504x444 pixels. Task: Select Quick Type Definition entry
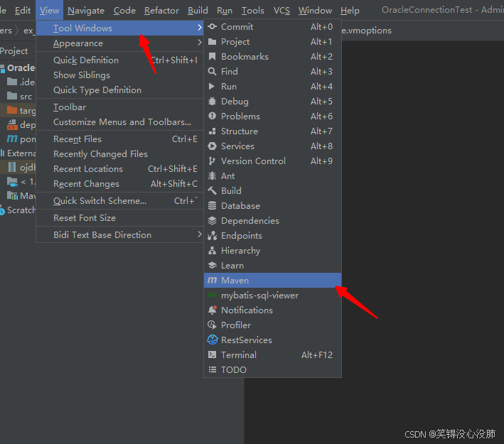119,90
